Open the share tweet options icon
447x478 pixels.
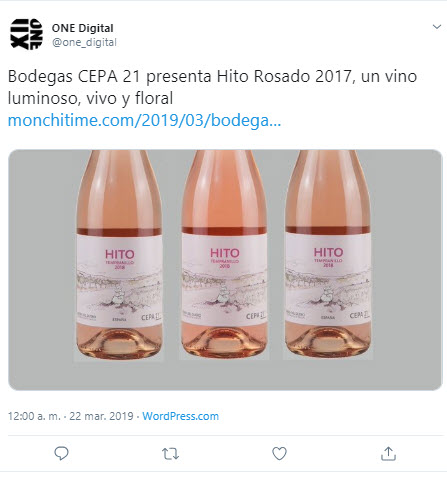(388, 453)
